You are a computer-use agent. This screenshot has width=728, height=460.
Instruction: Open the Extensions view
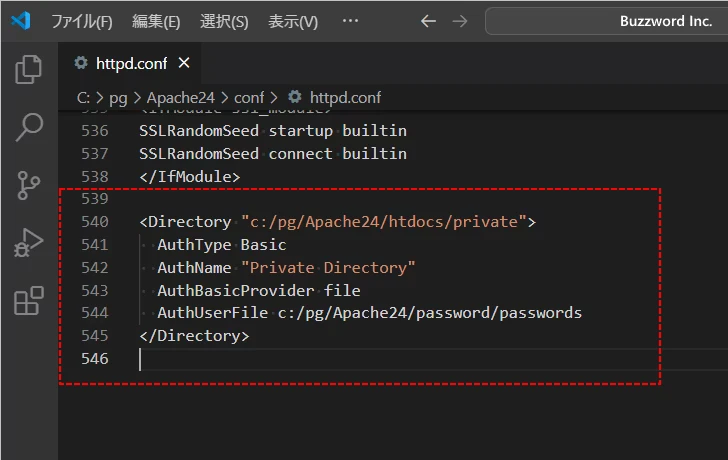coord(29,300)
